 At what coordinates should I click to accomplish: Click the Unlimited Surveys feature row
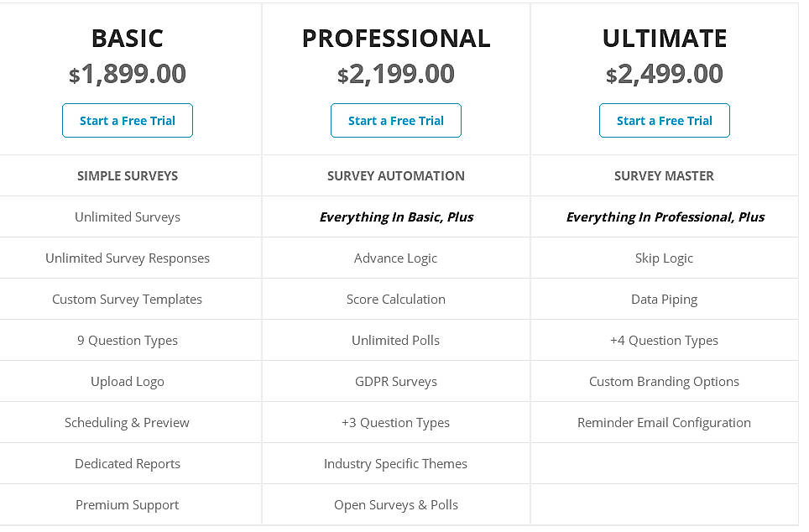pyautogui.click(x=127, y=216)
